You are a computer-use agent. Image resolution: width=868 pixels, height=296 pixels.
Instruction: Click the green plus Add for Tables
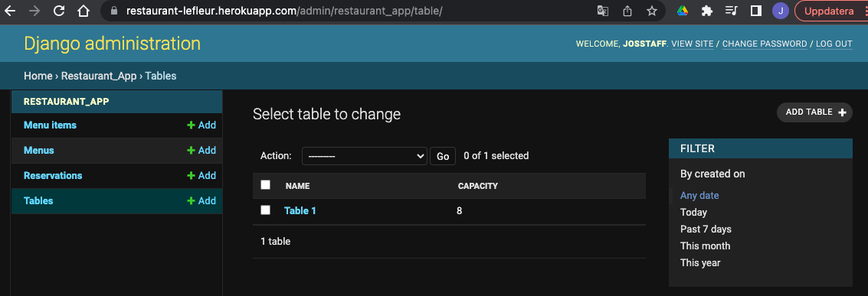(201, 201)
